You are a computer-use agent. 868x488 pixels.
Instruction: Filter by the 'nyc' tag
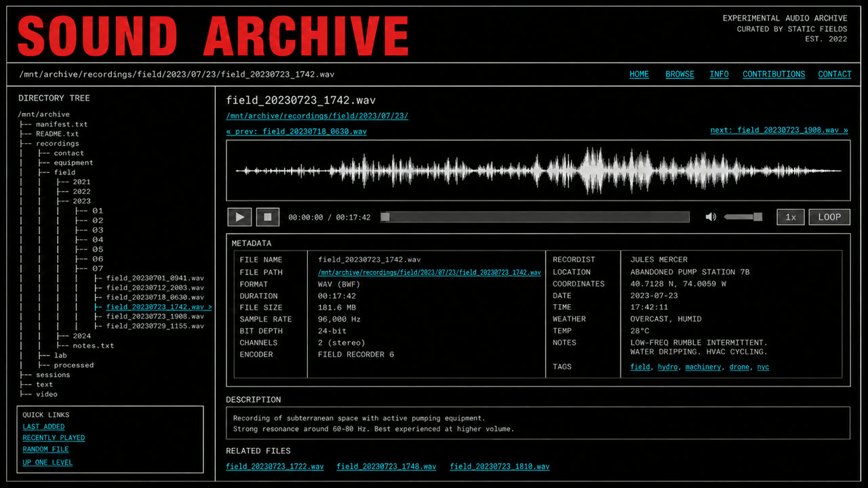(x=763, y=367)
